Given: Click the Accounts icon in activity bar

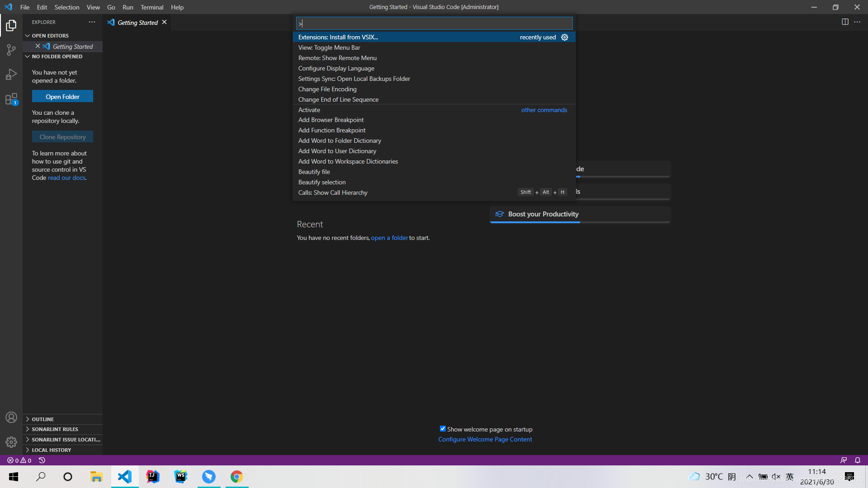Looking at the screenshot, I should pyautogui.click(x=11, y=418).
